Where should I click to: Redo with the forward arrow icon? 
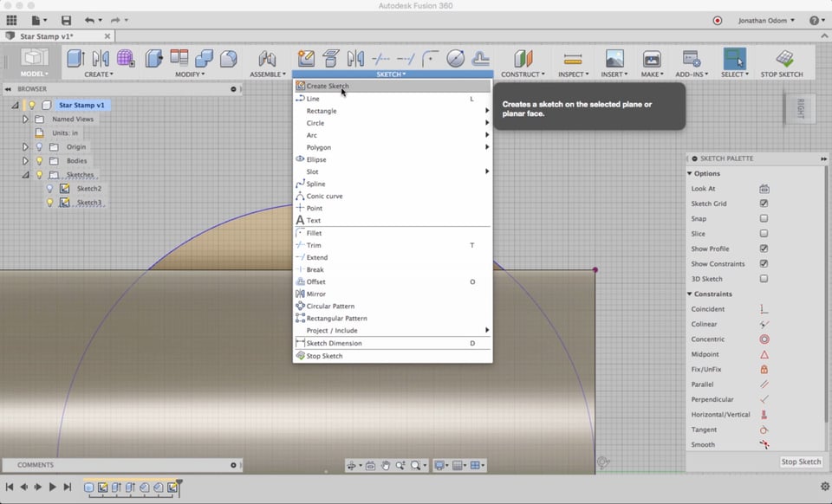115,20
